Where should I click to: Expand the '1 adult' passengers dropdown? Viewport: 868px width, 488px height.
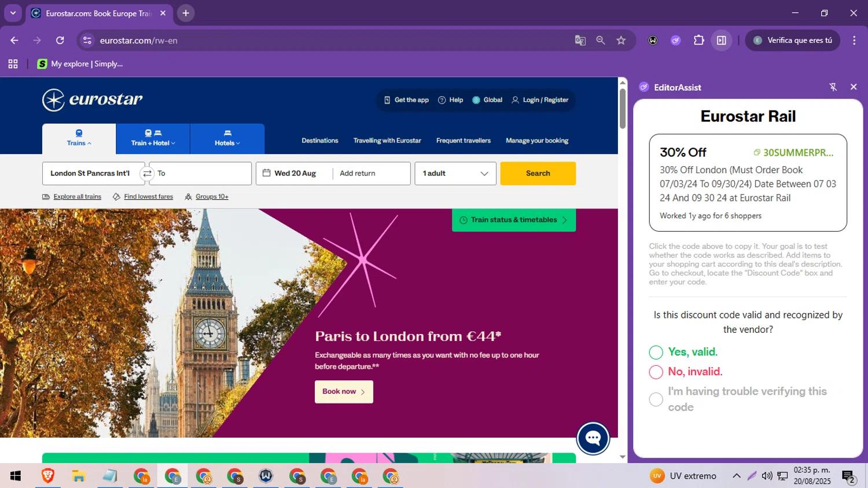(x=455, y=174)
